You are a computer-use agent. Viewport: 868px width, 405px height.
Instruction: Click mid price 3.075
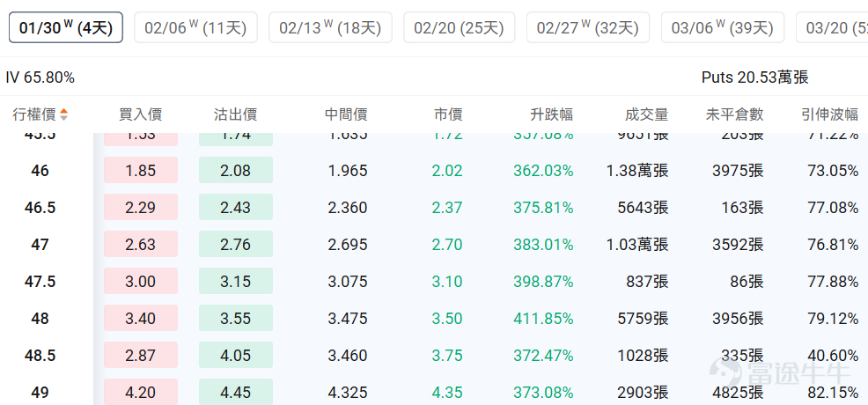pyautogui.click(x=348, y=282)
